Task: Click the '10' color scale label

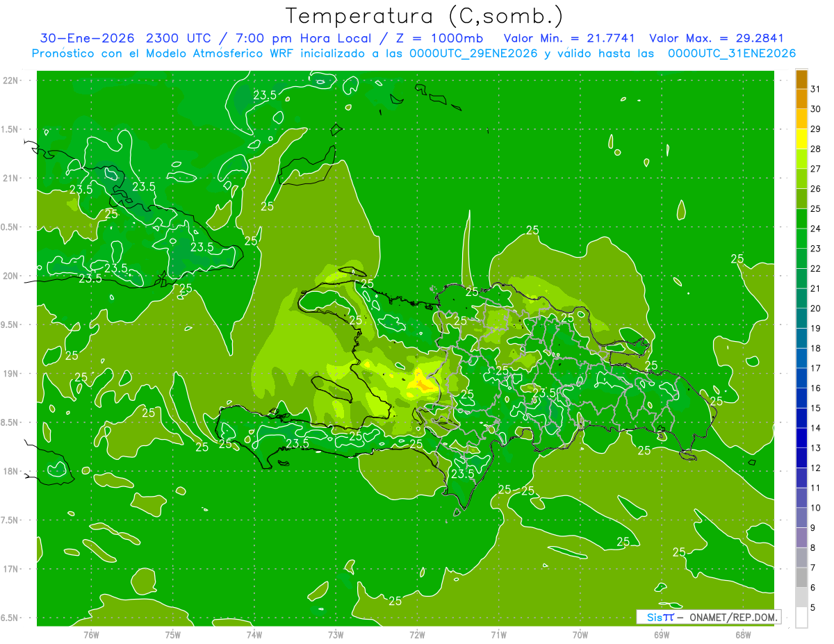Action: coord(816,508)
